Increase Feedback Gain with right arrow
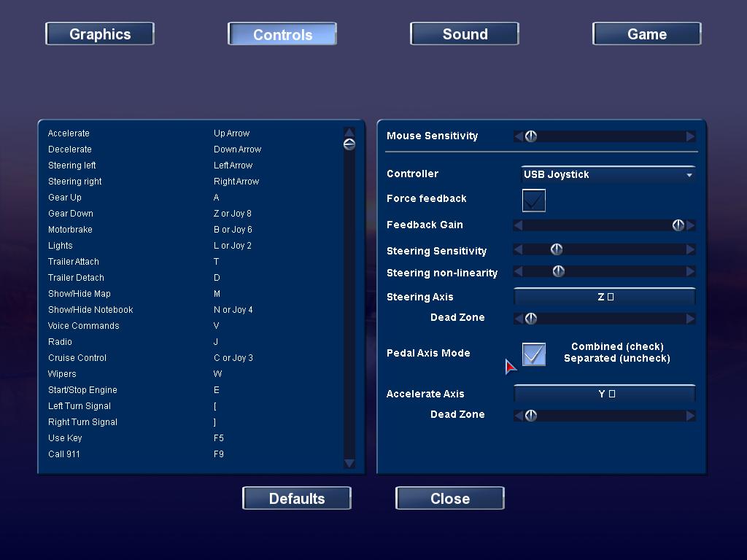The height and width of the screenshot is (560, 747). [x=690, y=225]
